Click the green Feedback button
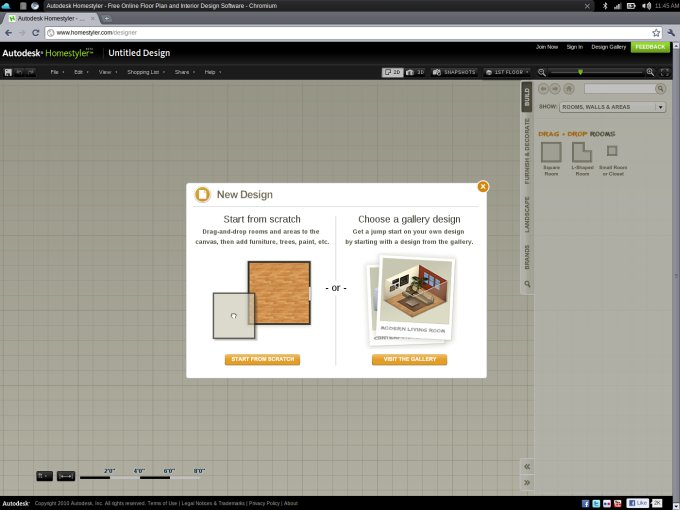The width and height of the screenshot is (680, 510). (650, 47)
